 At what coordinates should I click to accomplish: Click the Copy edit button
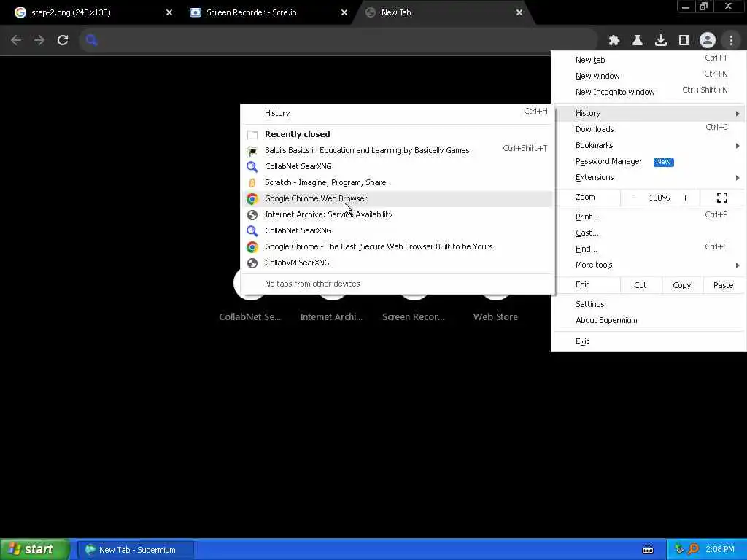coord(682,285)
